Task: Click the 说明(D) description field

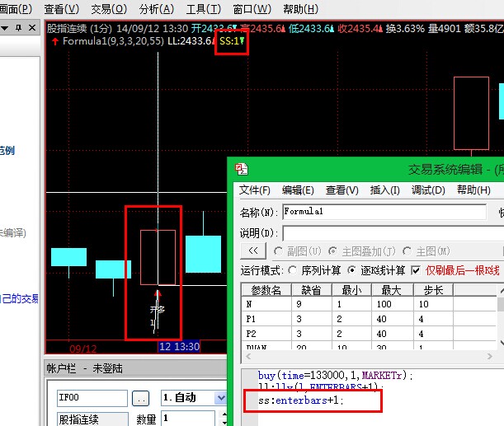Action: coord(393,233)
